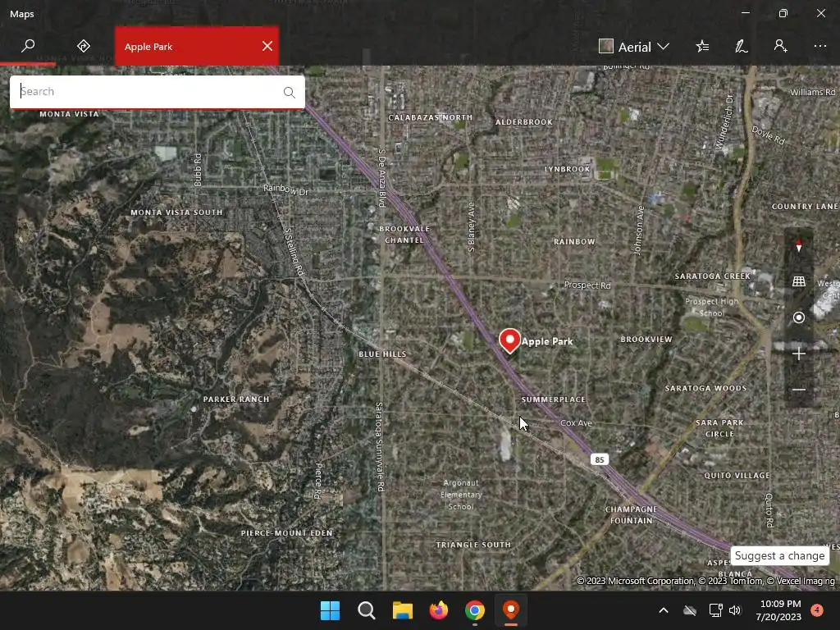Image resolution: width=840 pixels, height=630 pixels.
Task: Click the Sara Park Circle label
Action: (719, 428)
